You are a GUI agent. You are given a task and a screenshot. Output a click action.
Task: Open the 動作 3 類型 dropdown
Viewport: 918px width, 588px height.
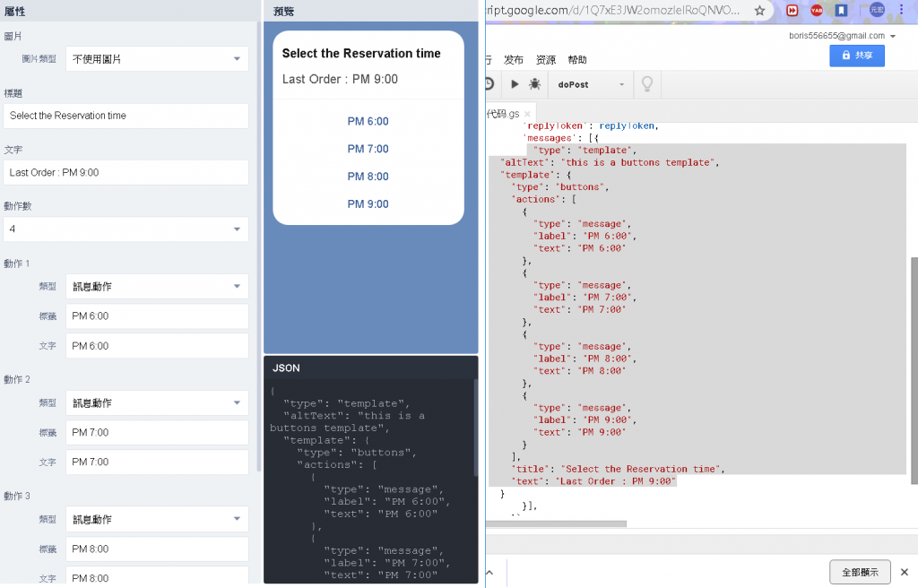(157, 519)
